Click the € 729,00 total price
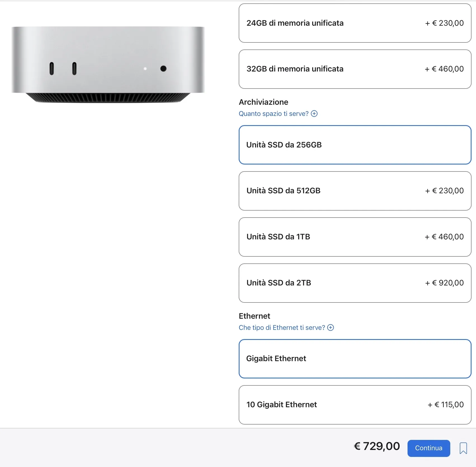 pyautogui.click(x=377, y=446)
